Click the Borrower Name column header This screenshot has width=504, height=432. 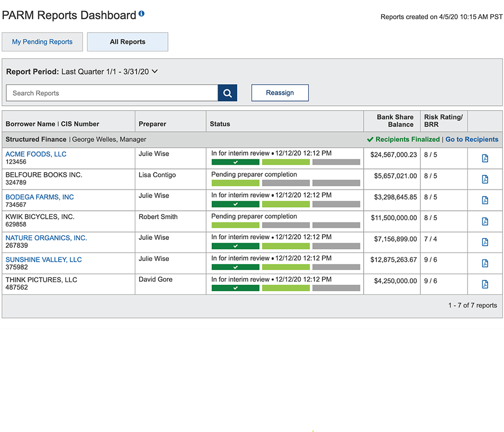[30, 124]
